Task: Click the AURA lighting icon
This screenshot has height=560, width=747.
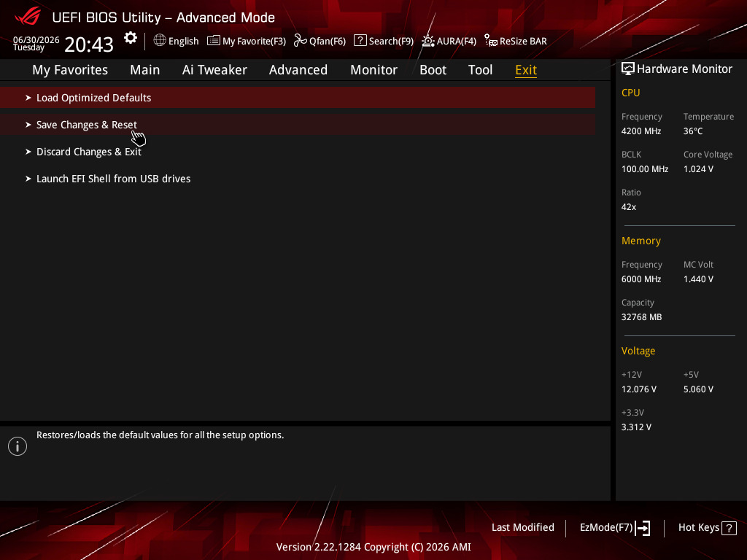Action: (x=427, y=41)
